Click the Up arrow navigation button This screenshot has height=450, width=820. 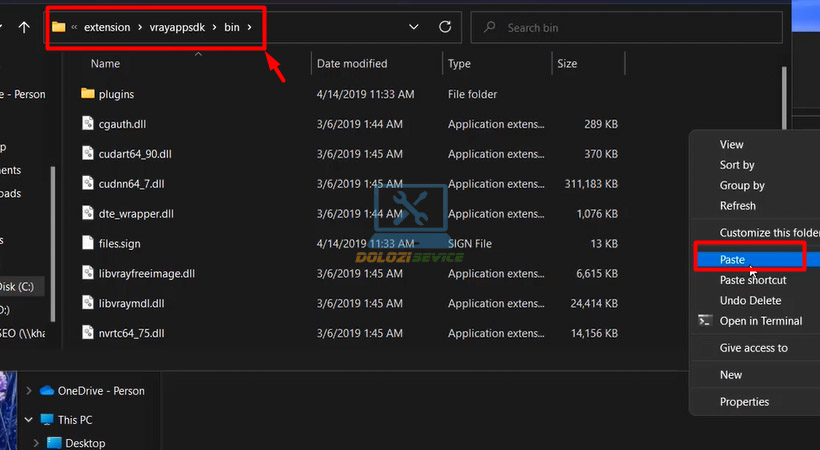point(24,27)
